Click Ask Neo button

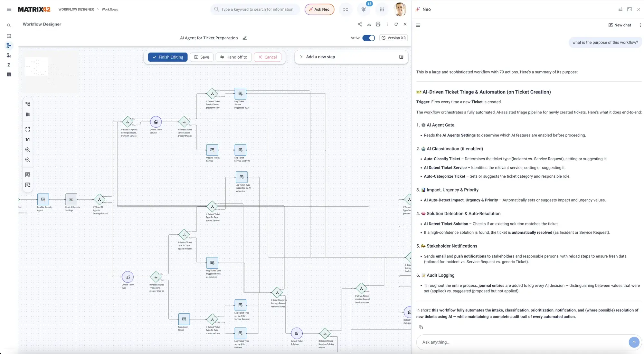tap(319, 9)
